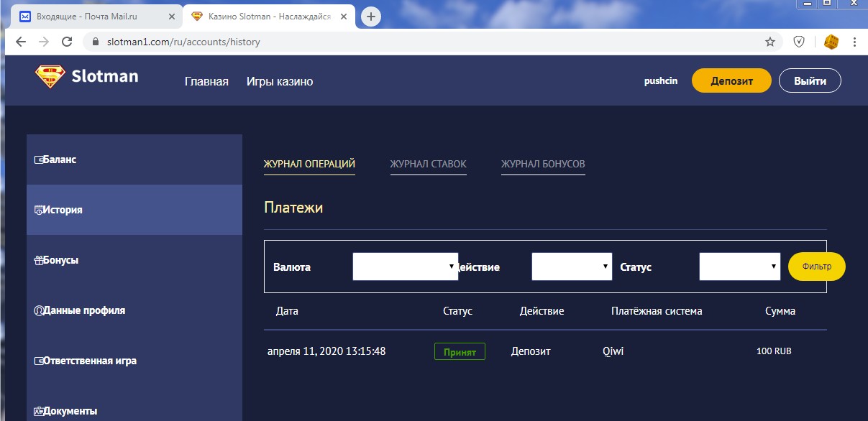Click the browser address bar URL
Image resolution: width=868 pixels, height=421 pixels.
coord(183,42)
